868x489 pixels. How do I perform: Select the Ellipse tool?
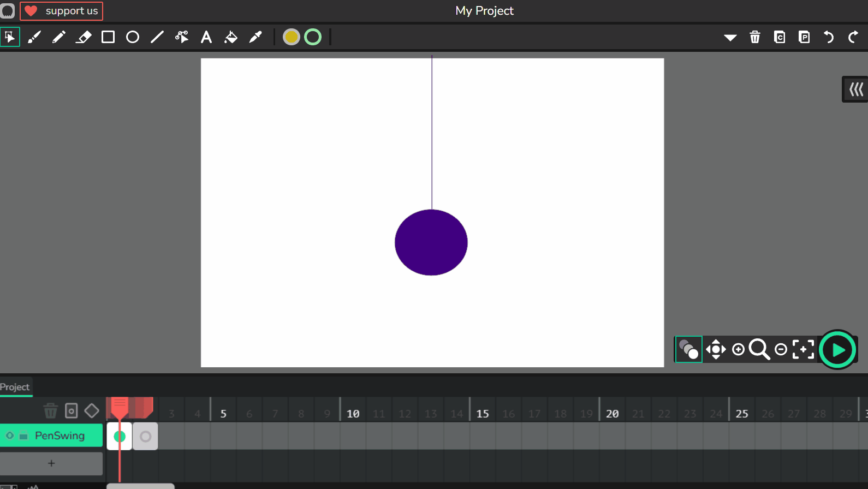click(133, 37)
